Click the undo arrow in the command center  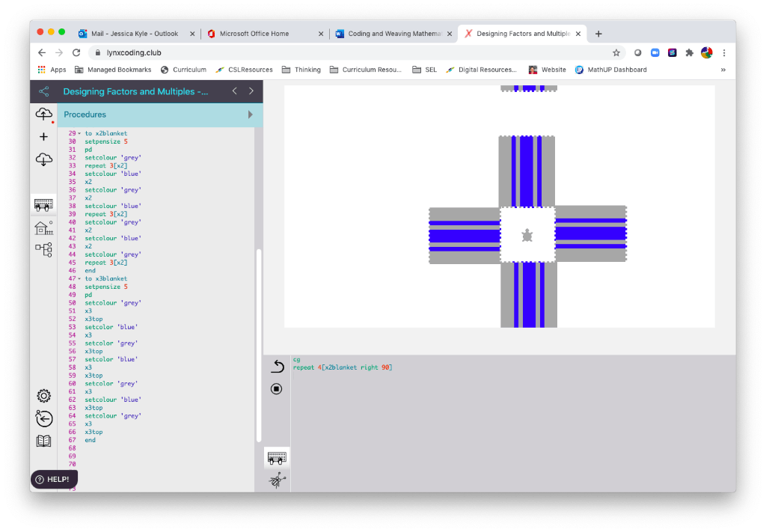[277, 366]
